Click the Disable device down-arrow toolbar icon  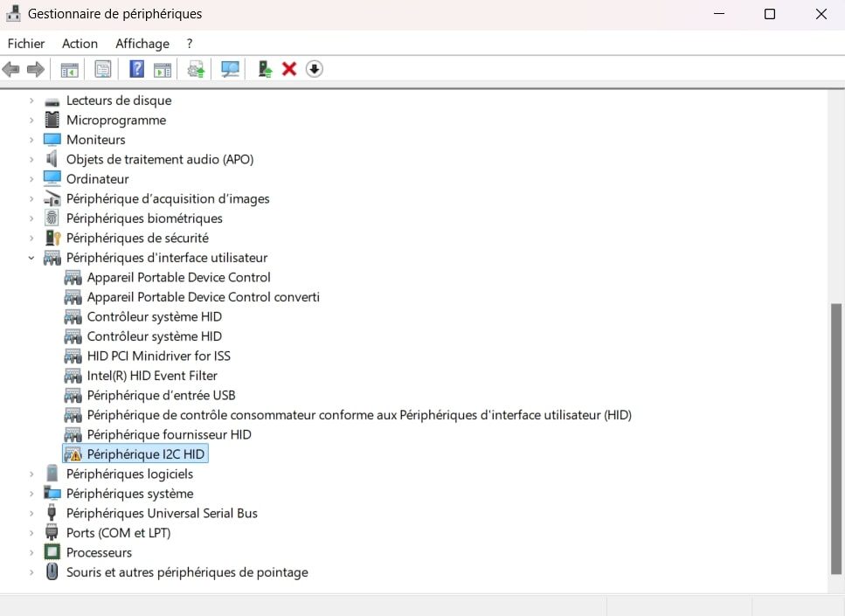[x=314, y=69]
